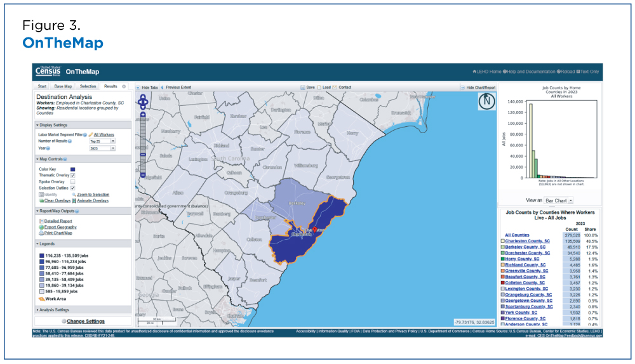Click the Zoom to Selection magnifier icon

[74, 195]
